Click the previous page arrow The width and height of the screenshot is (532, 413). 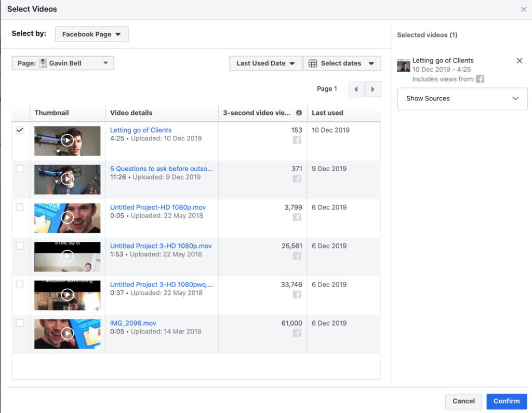coord(356,89)
